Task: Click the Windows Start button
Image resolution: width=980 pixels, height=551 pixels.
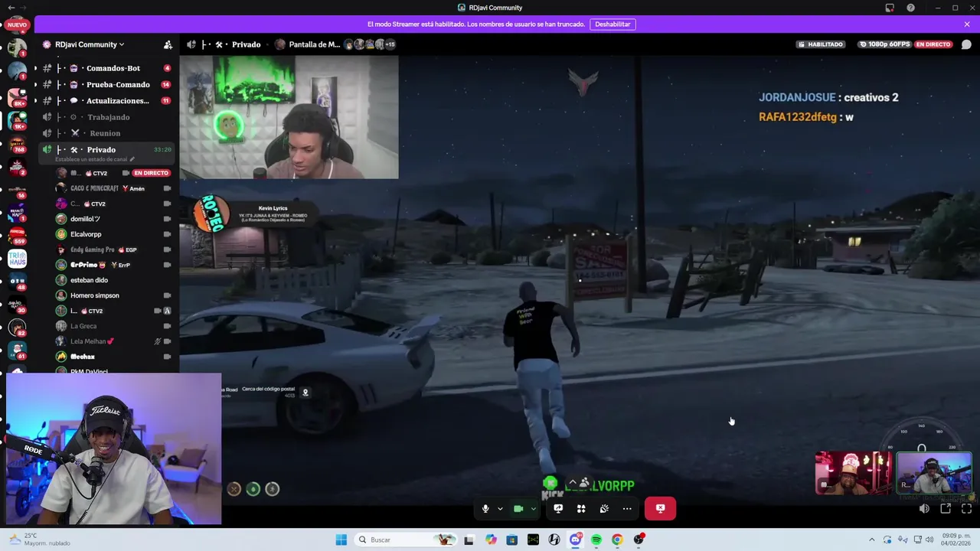Action: point(341,540)
